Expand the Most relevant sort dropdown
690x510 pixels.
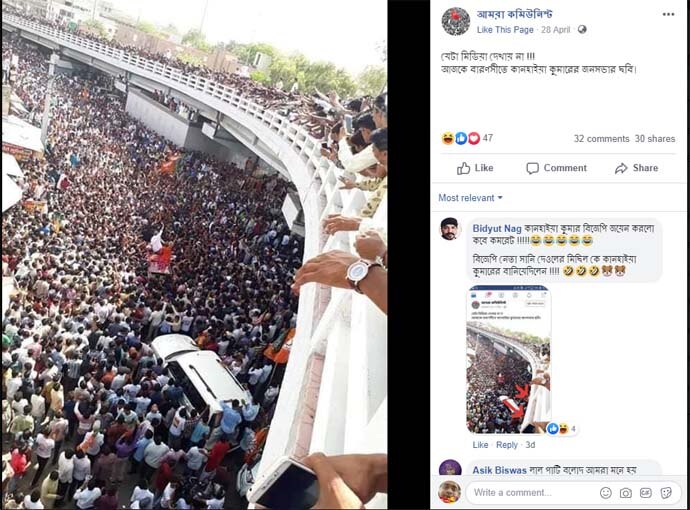coord(470,198)
